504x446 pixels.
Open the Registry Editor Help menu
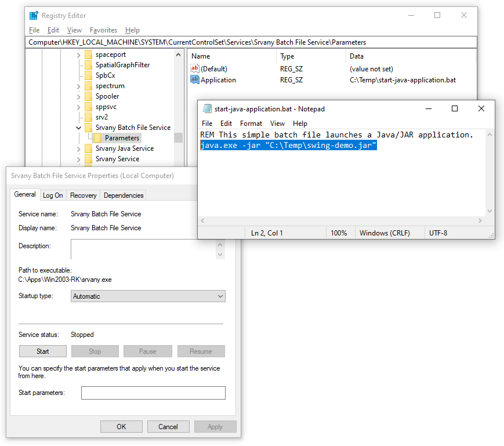click(x=132, y=30)
